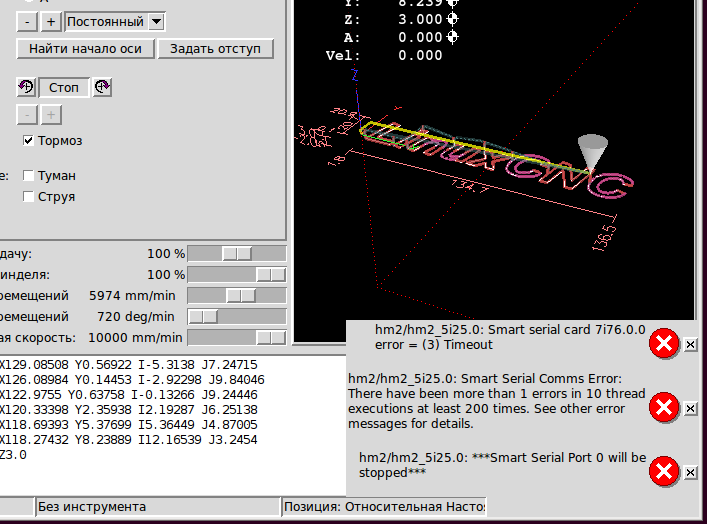The width and height of the screenshot is (707, 524).
Task: Stop the spindle with the Стоп button
Action: pyautogui.click(x=64, y=87)
